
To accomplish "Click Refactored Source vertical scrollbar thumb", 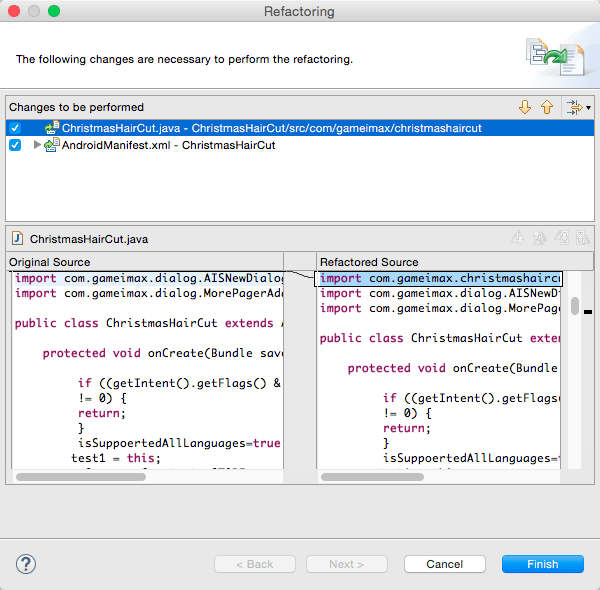I will click(574, 306).
